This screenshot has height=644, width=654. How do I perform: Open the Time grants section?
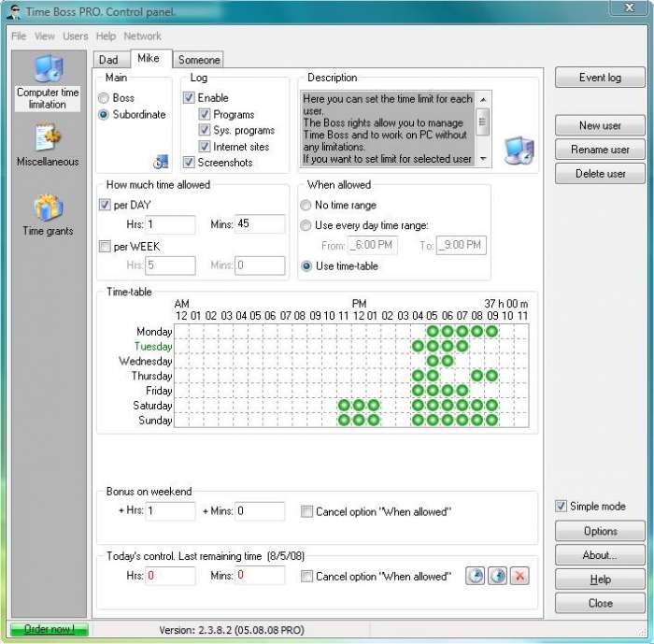click(48, 215)
